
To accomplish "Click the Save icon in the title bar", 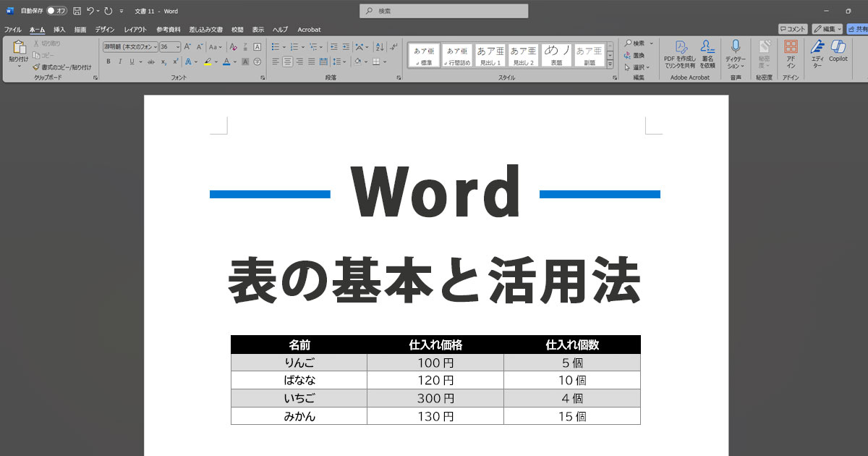I will 77,11.
